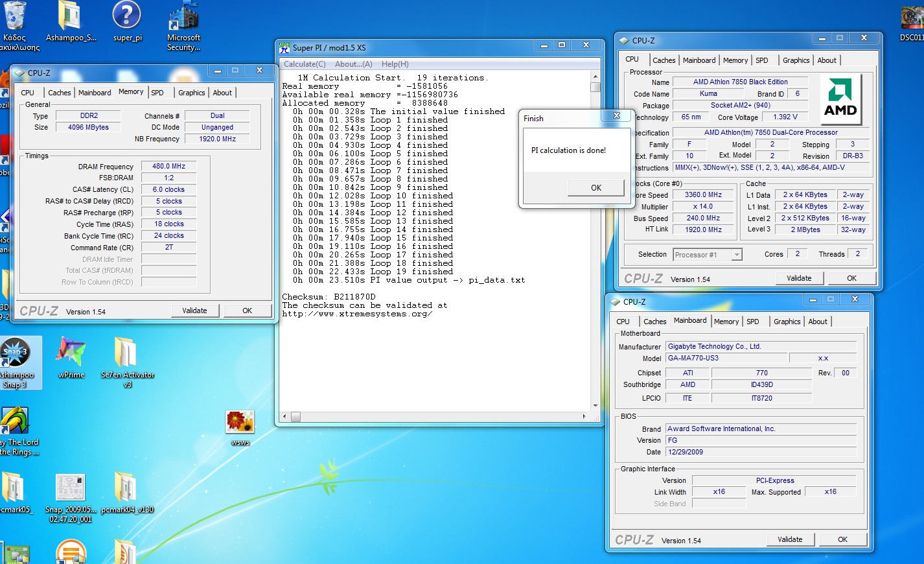
Task: Switch to CPU tab in Memory CPU-Z window
Action: [x=27, y=93]
